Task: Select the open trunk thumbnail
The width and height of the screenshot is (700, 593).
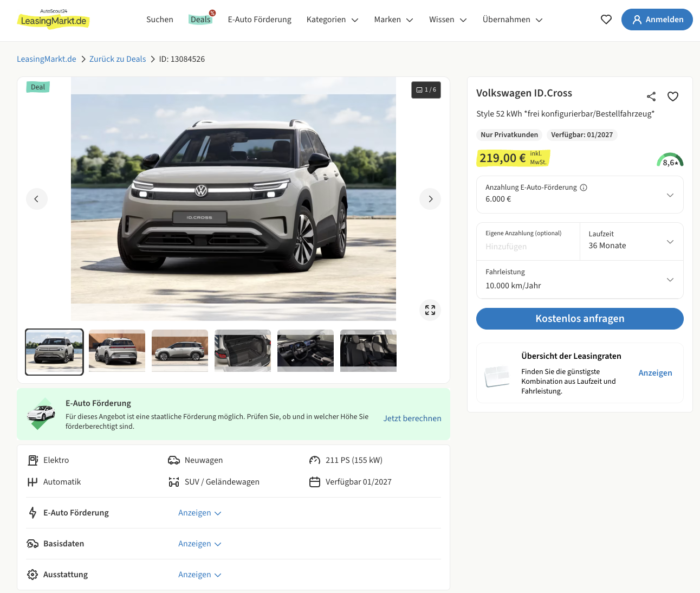Action: click(243, 351)
